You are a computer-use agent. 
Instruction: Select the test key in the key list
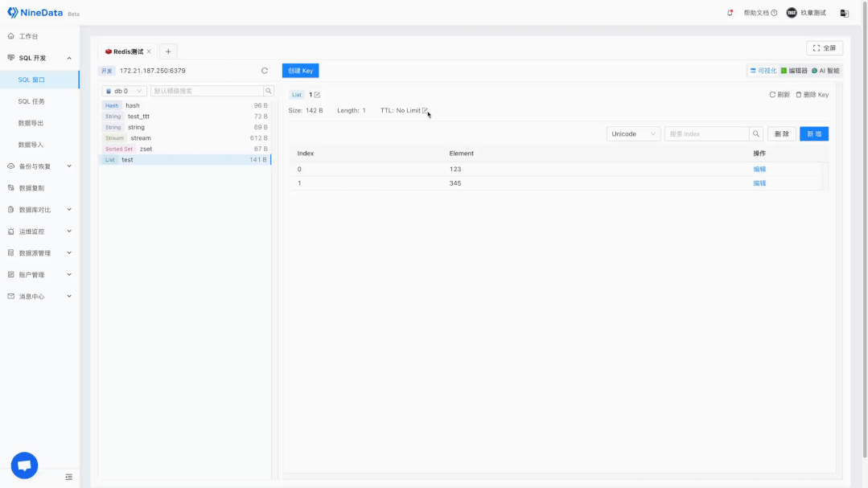point(125,159)
